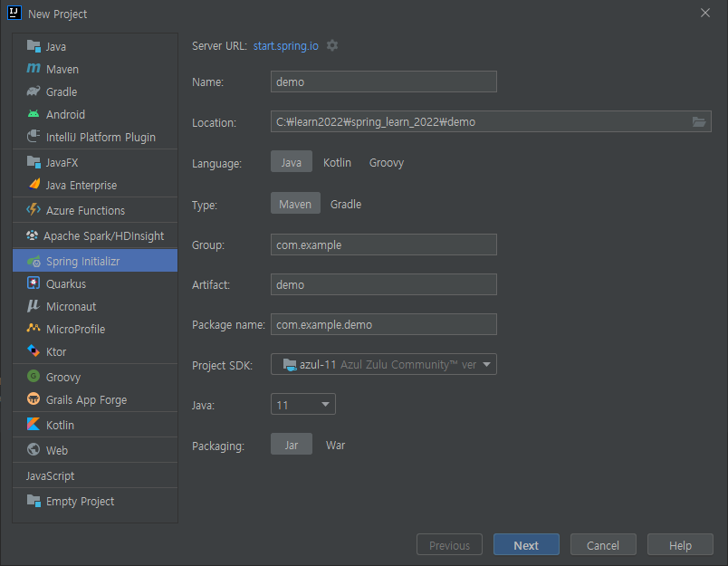
Task: Choose Java as the language
Action: (291, 161)
